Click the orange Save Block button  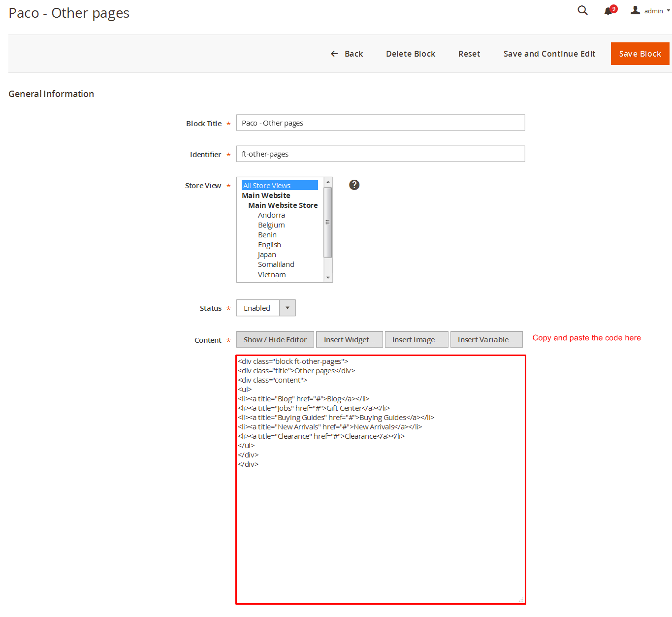click(640, 54)
